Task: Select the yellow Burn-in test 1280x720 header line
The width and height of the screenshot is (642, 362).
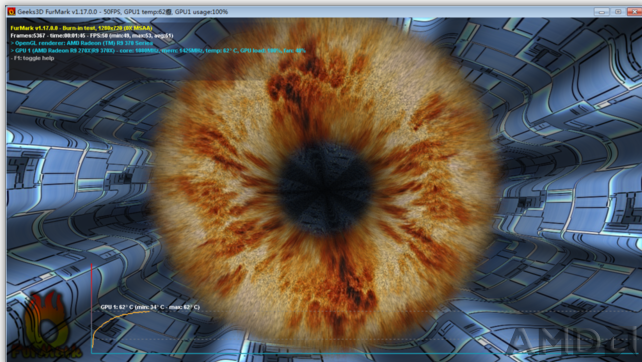Action: pyautogui.click(x=81, y=28)
